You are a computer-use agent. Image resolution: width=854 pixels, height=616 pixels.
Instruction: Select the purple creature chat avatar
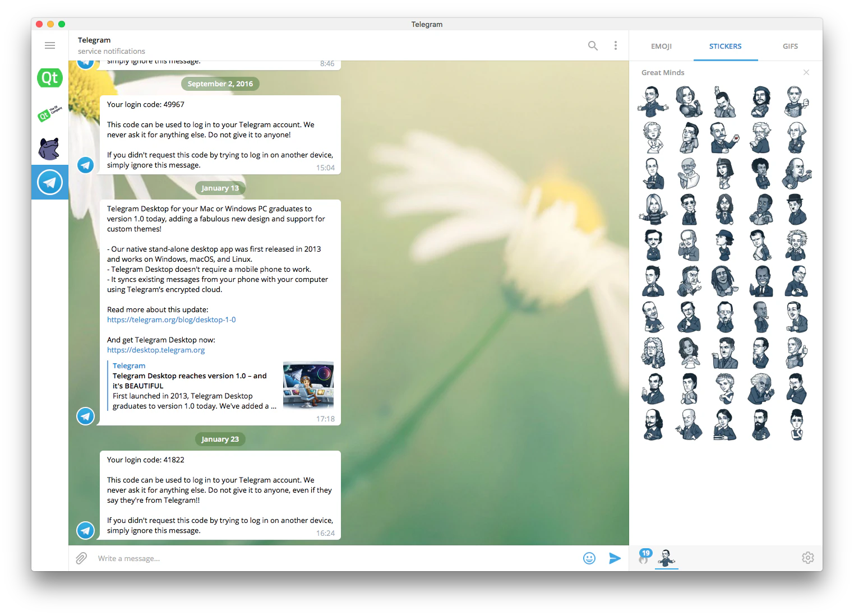coord(50,149)
